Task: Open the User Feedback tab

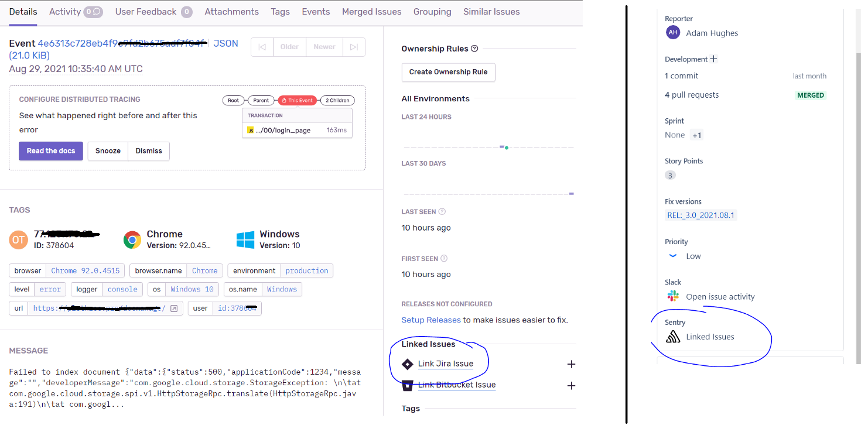Action: click(145, 11)
